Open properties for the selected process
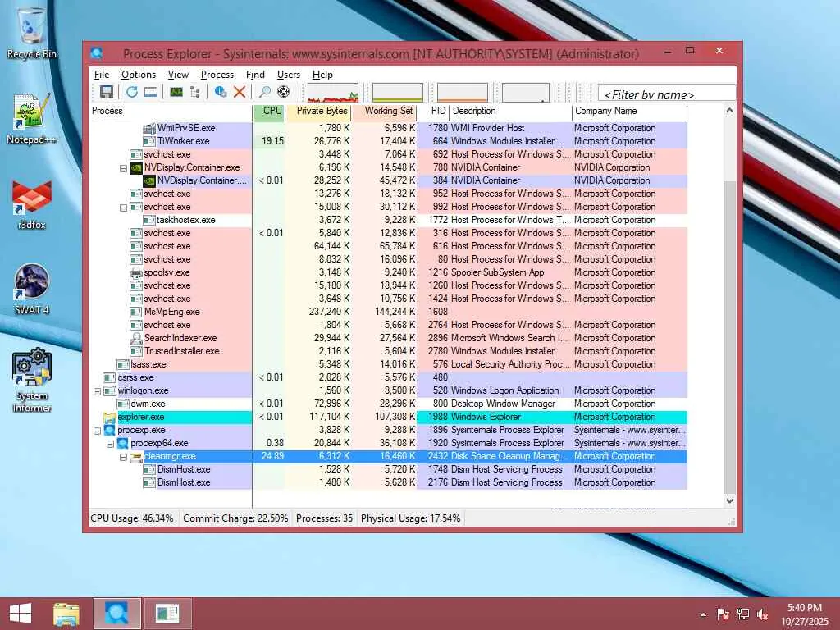 pyautogui.click(x=220, y=92)
